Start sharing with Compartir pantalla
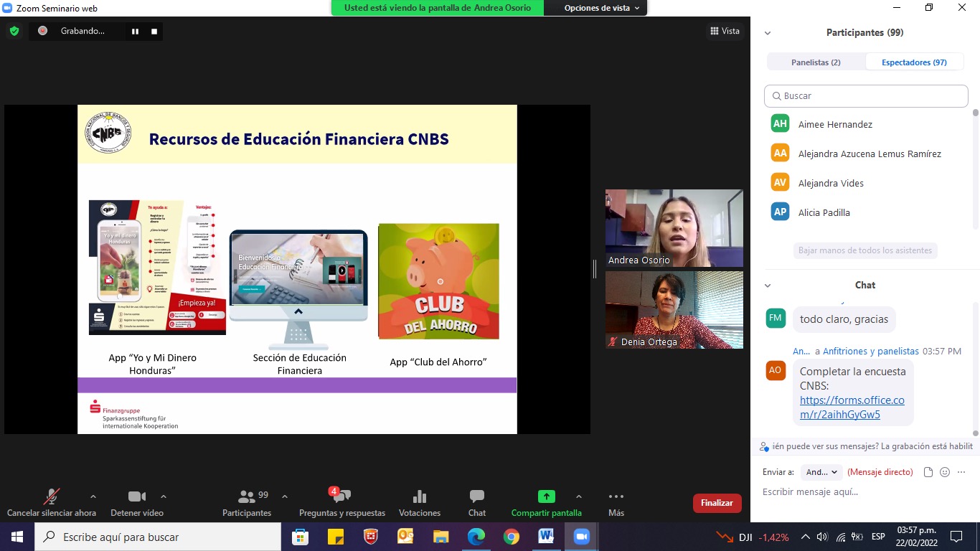 [547, 503]
